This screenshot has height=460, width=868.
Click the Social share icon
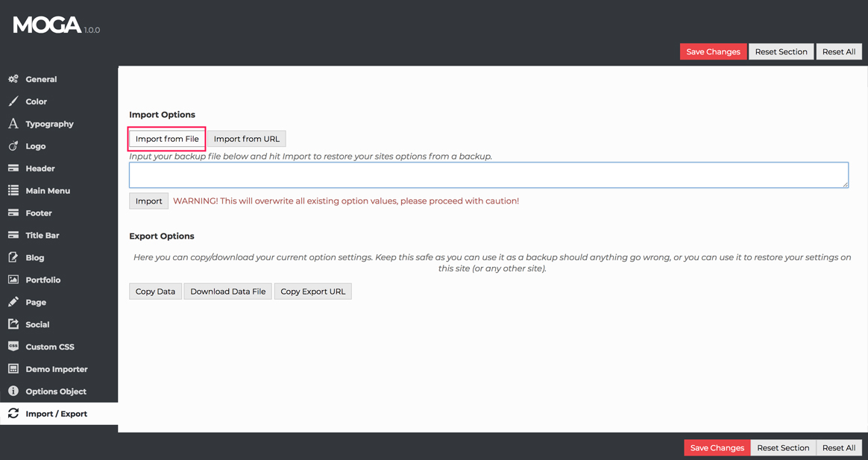click(13, 324)
